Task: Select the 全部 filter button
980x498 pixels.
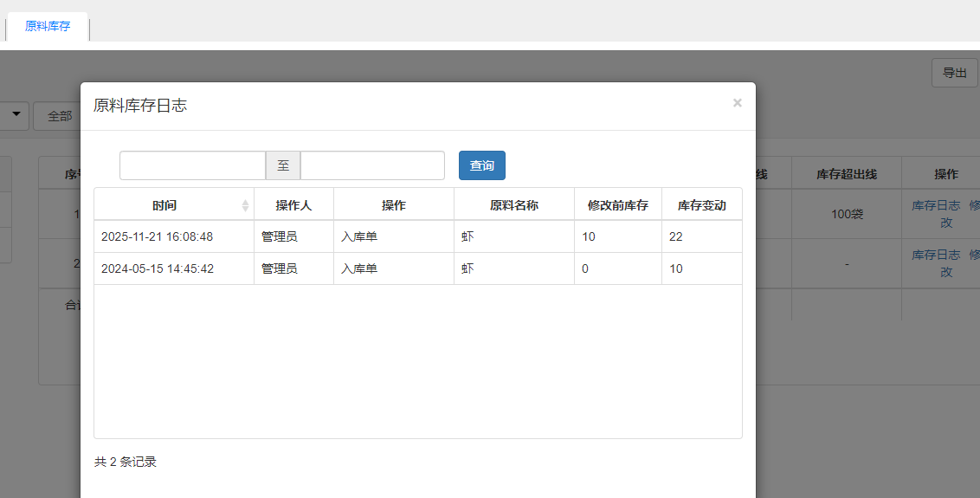Action: 60,116
